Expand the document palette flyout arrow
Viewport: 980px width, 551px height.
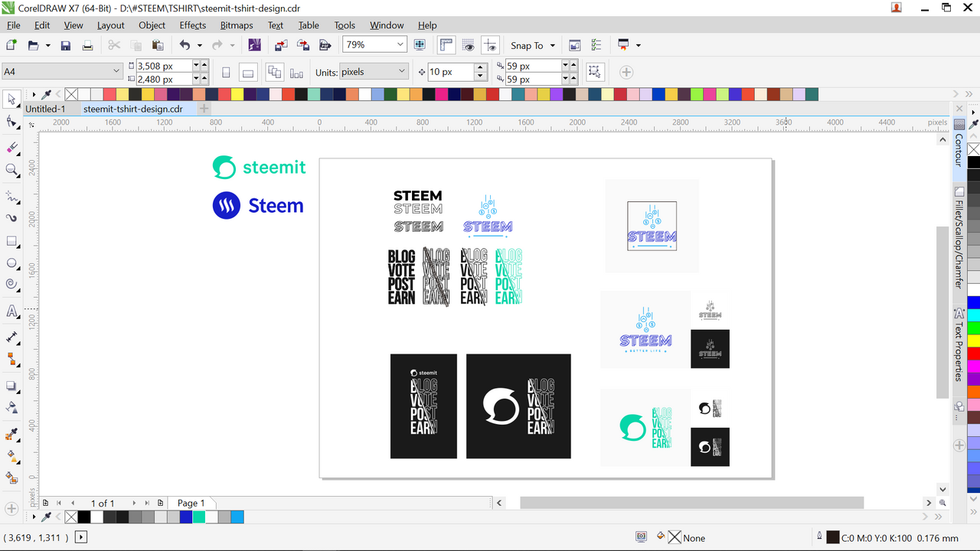pyautogui.click(x=33, y=517)
